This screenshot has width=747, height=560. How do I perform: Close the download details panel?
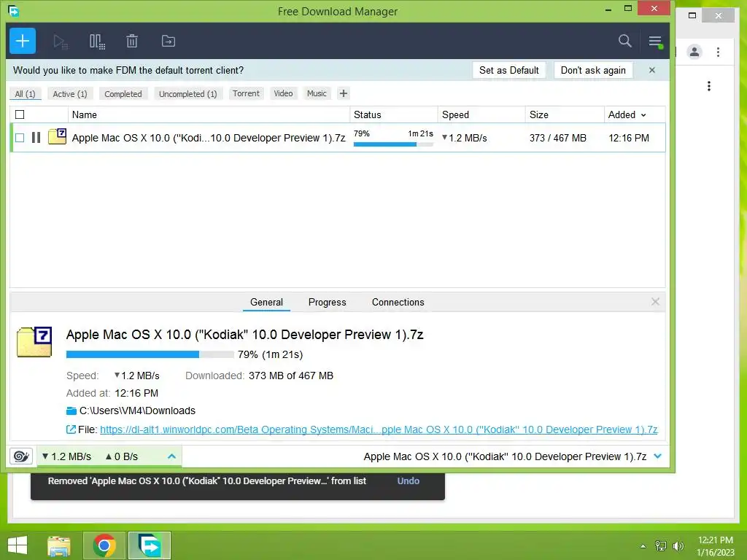coord(656,301)
